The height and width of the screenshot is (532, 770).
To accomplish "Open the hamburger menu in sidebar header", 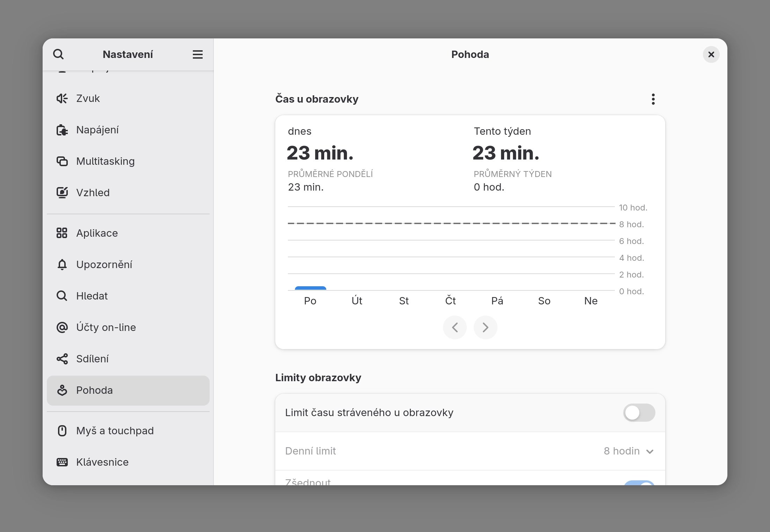I will [x=197, y=54].
